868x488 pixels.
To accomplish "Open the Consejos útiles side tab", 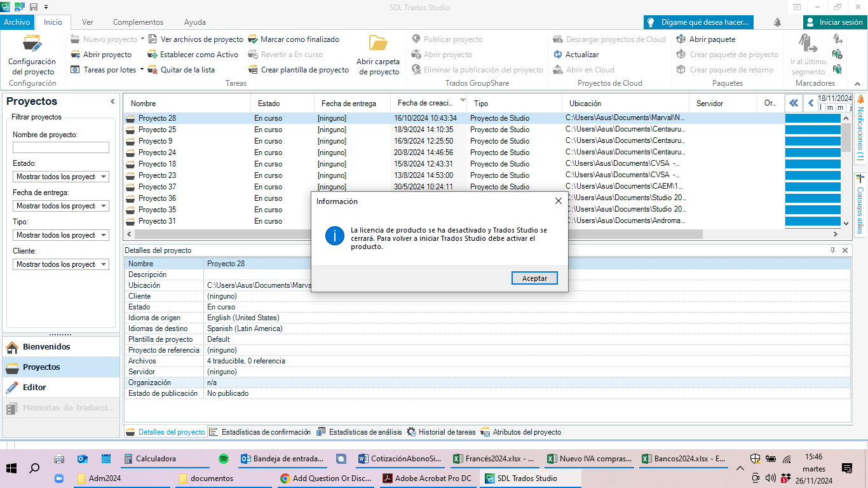I will [x=861, y=205].
